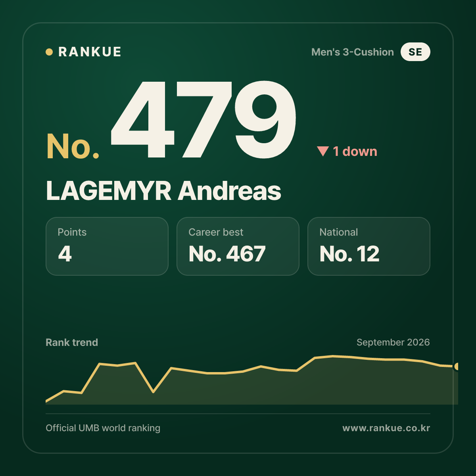Click the latest point marker on trend line

click(x=457, y=367)
